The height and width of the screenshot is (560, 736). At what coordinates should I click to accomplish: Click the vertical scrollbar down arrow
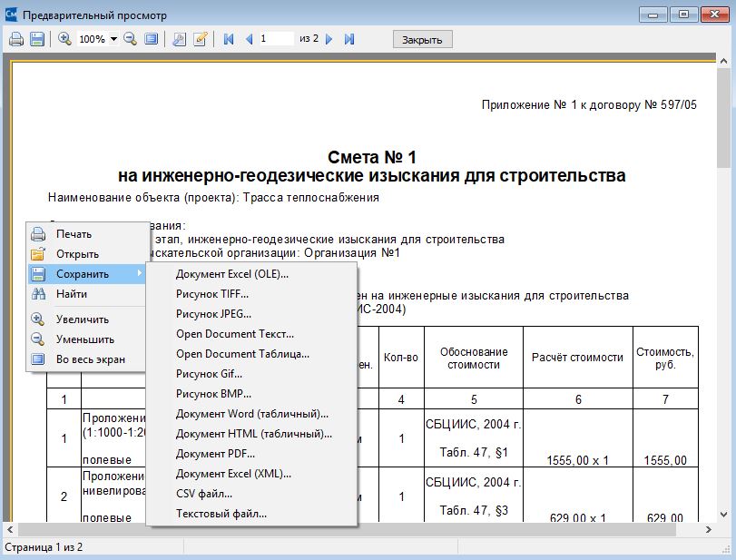tap(723, 515)
